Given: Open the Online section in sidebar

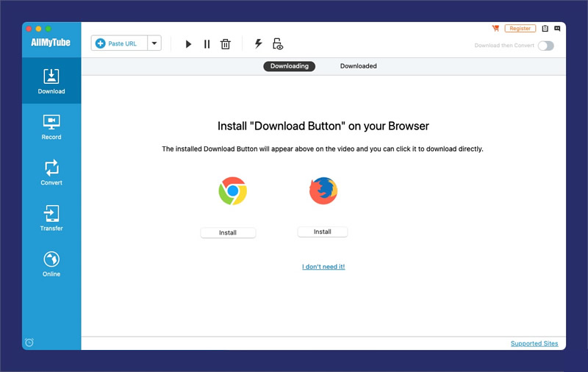Looking at the screenshot, I should click(51, 264).
